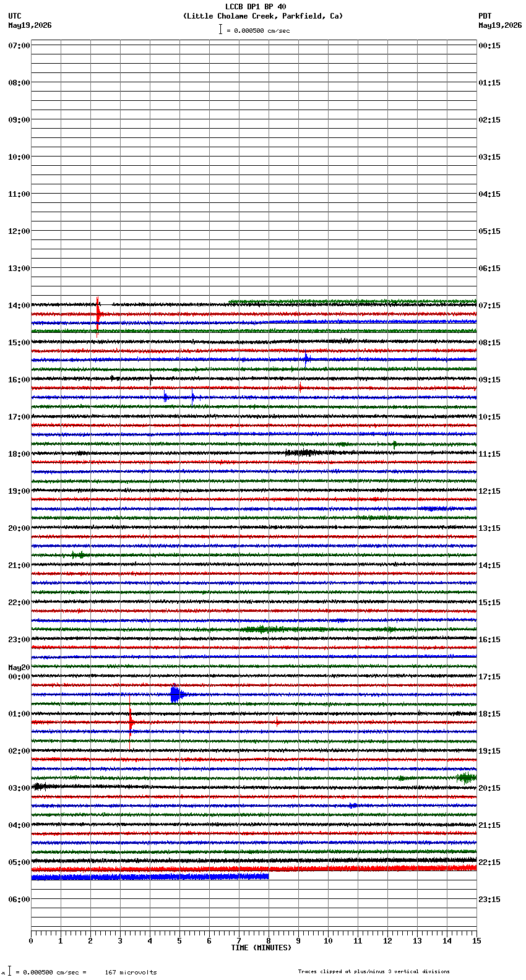
Task: Click the minute 5 tick label on time axis
Action: click(x=179, y=941)
